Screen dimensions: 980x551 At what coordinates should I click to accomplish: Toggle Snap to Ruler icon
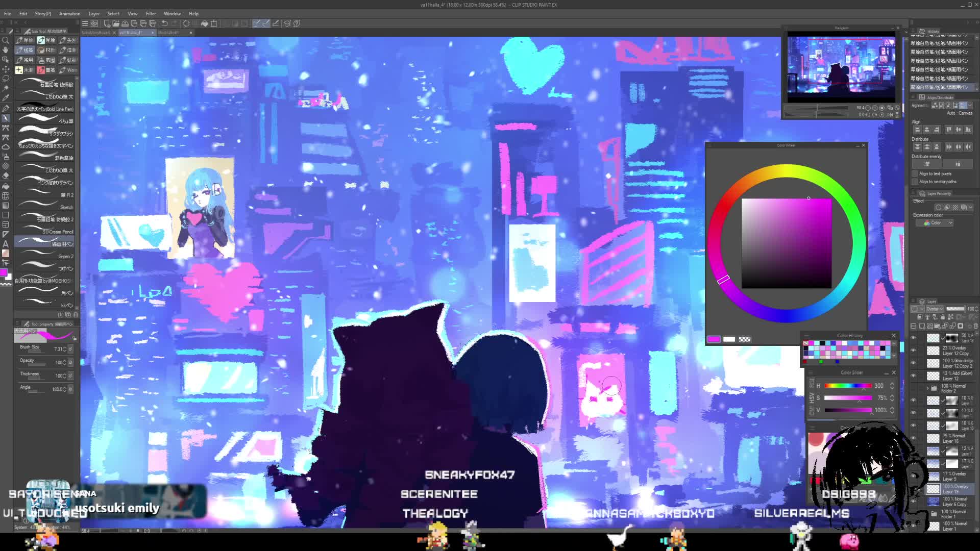point(257,23)
